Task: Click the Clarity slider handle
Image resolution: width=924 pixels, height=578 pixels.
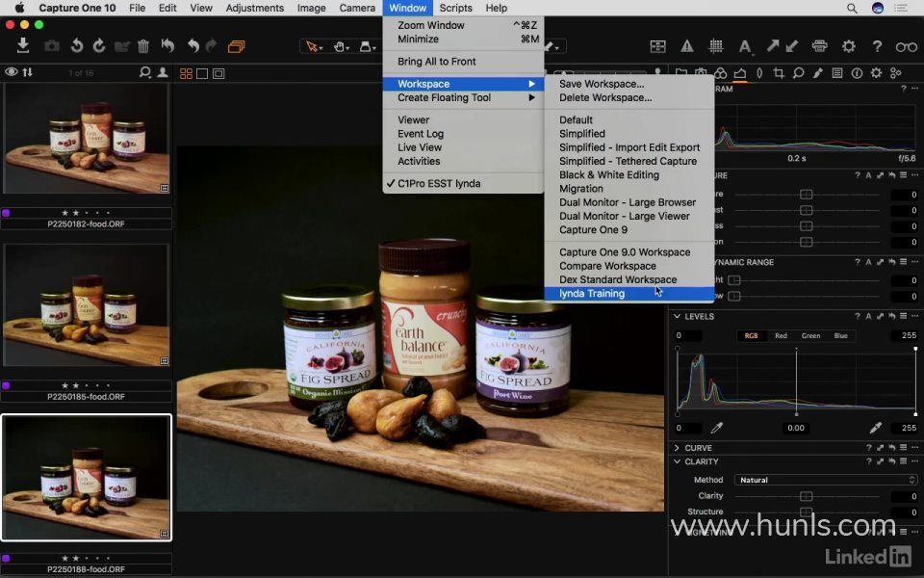Action: [x=807, y=496]
